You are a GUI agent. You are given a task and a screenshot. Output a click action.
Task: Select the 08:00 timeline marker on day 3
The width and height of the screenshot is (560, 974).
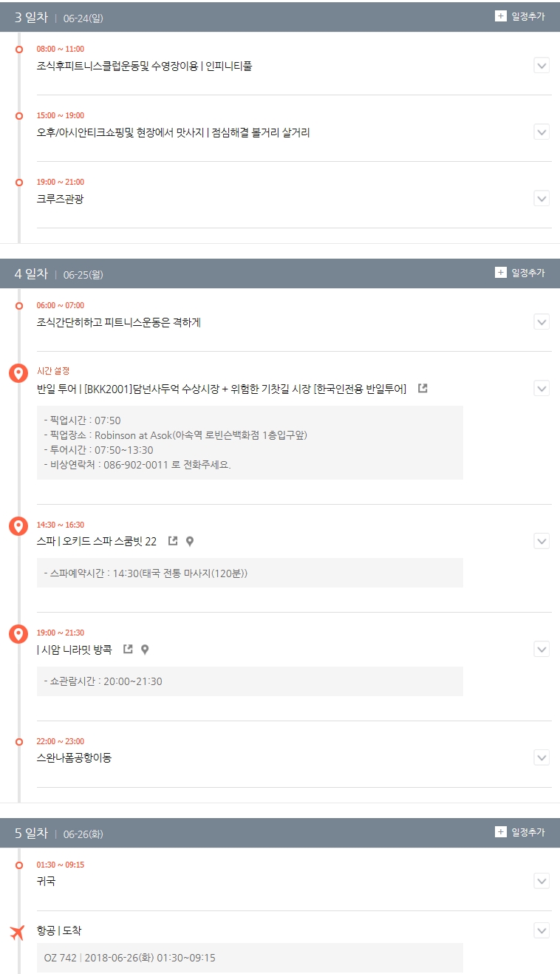click(19, 50)
